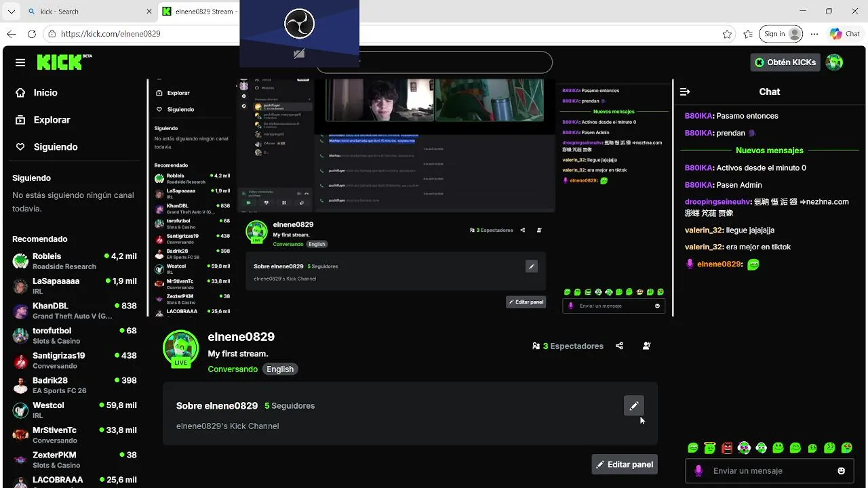Click the "Nuevos mensajes" label in chat

[770, 150]
